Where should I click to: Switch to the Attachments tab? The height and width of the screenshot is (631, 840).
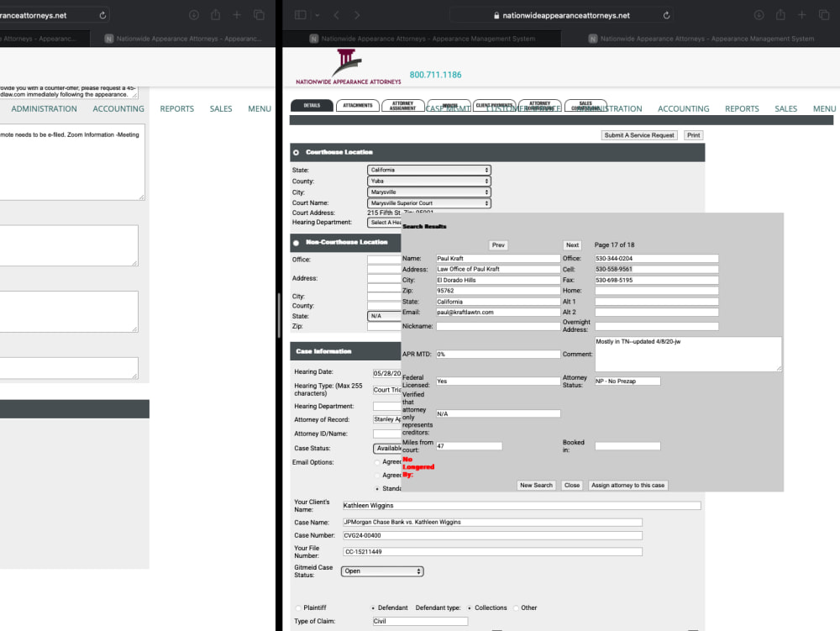(x=358, y=106)
